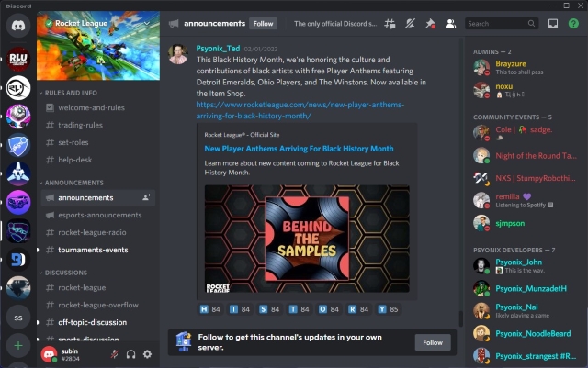Click the O reaction with 84
The width and height of the screenshot is (588, 368).
[329, 309]
